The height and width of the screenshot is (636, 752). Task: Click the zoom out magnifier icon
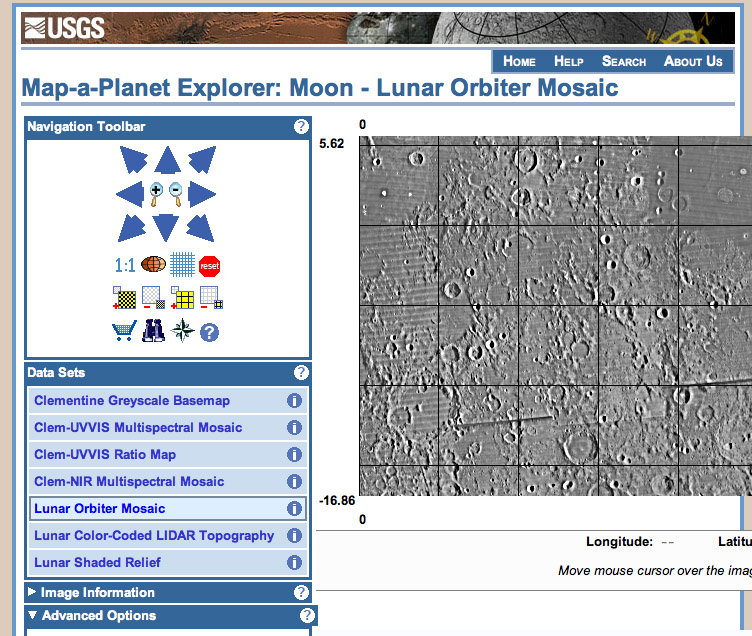point(176,193)
